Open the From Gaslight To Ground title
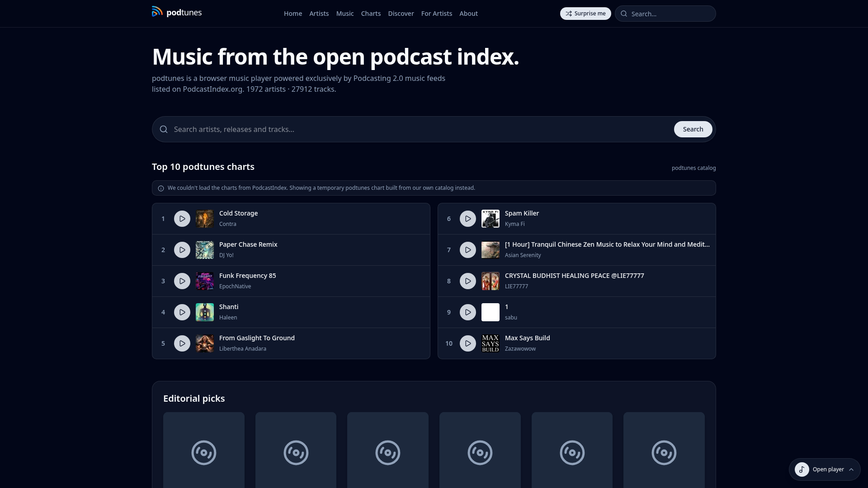This screenshot has width=868, height=488. click(257, 338)
